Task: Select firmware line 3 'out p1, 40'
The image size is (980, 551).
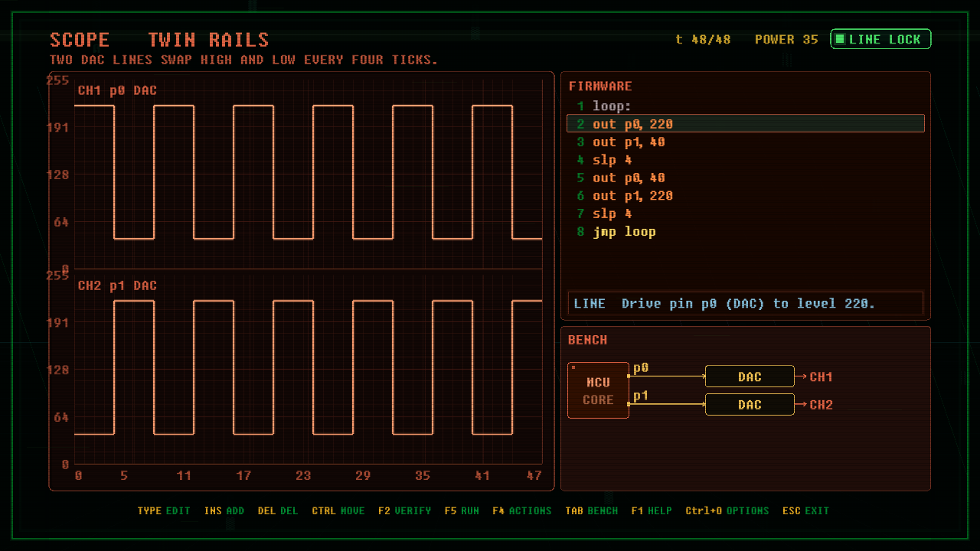Action: pos(746,142)
